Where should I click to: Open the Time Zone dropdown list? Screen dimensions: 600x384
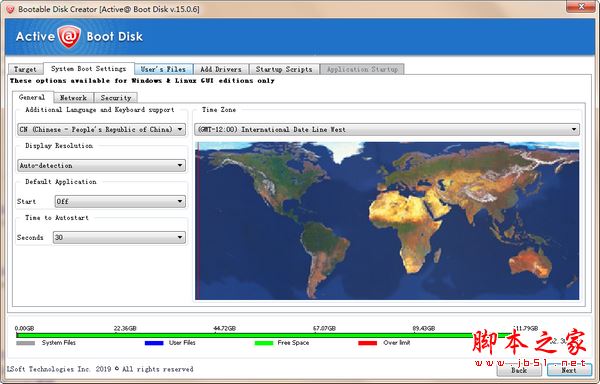pyautogui.click(x=387, y=129)
